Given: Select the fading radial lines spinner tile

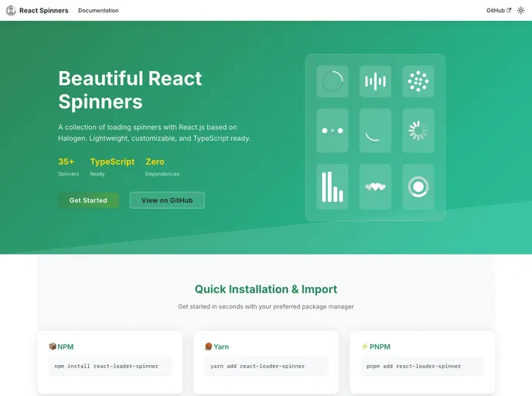Looking at the screenshot, I should pos(418,130).
